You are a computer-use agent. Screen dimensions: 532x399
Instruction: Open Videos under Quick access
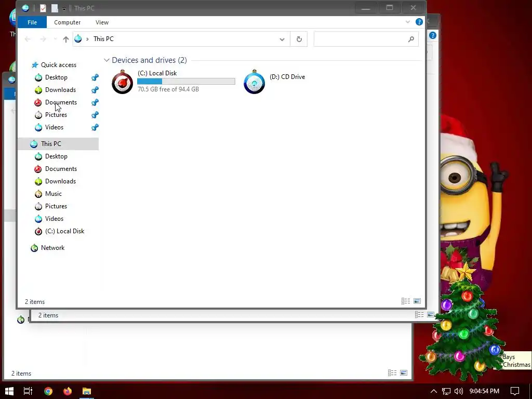pos(54,128)
